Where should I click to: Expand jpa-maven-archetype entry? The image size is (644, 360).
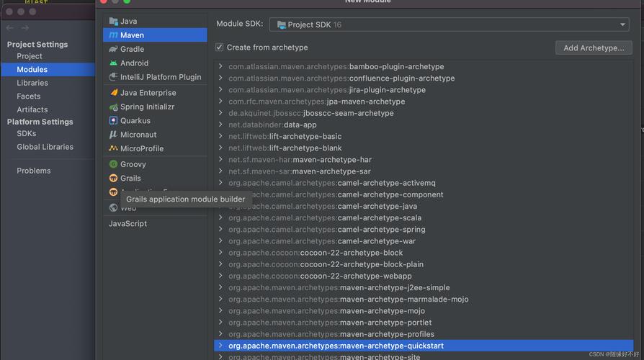(x=220, y=101)
